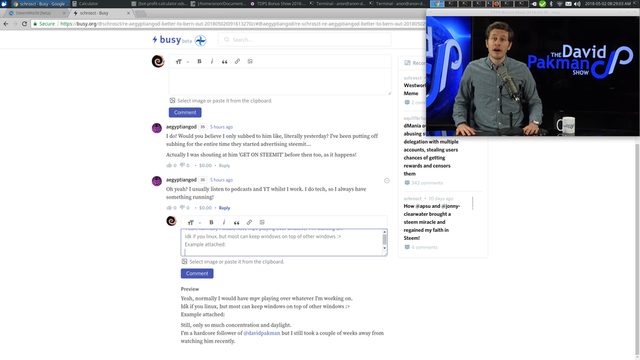Toggle italic in the top comment editor
The height and width of the screenshot is (360, 640).
coord(212,61)
